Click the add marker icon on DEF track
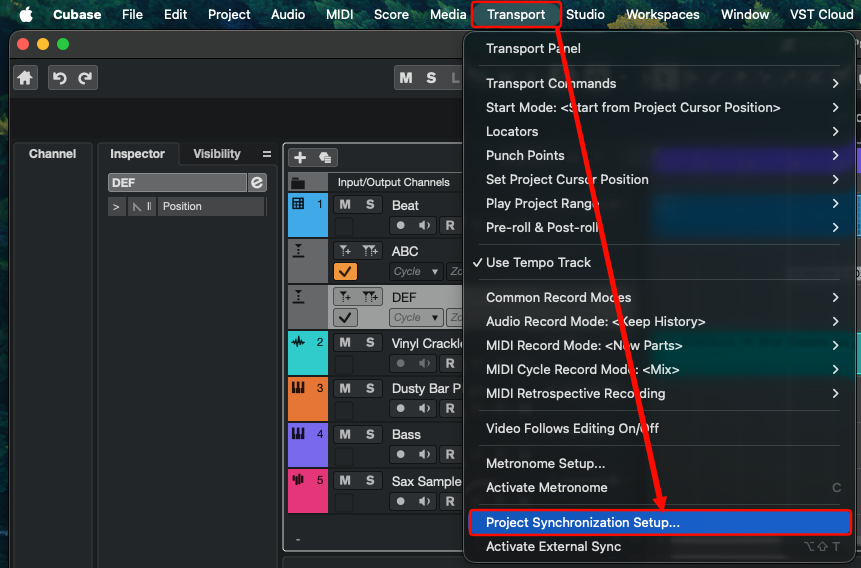 (x=345, y=297)
